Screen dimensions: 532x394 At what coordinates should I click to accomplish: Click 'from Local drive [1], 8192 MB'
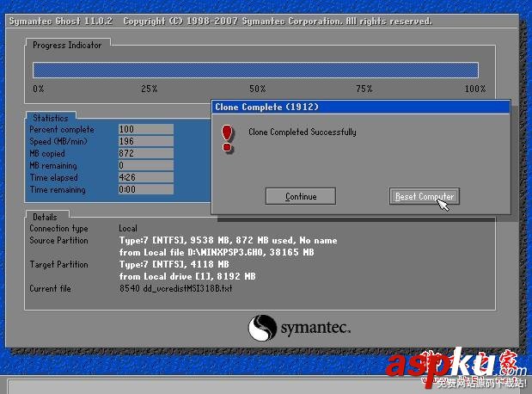pos(187,276)
